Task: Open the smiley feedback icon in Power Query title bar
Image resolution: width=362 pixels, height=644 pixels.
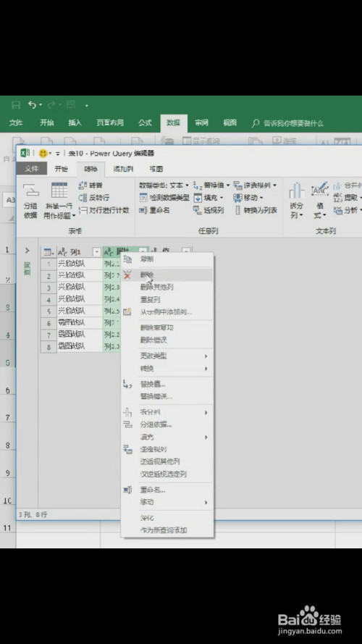Action: [43, 153]
